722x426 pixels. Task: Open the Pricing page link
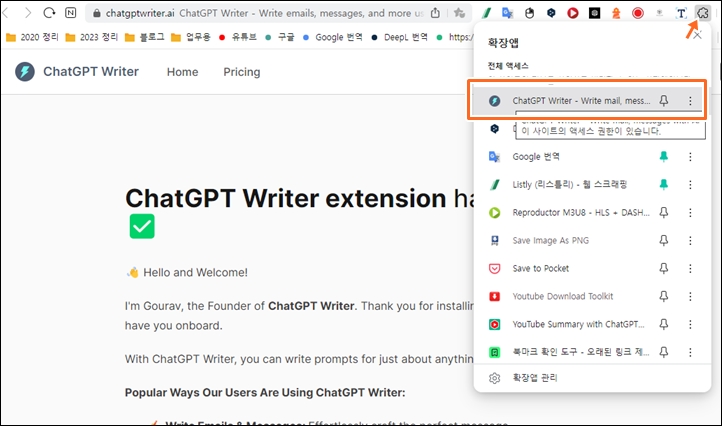pyautogui.click(x=242, y=72)
